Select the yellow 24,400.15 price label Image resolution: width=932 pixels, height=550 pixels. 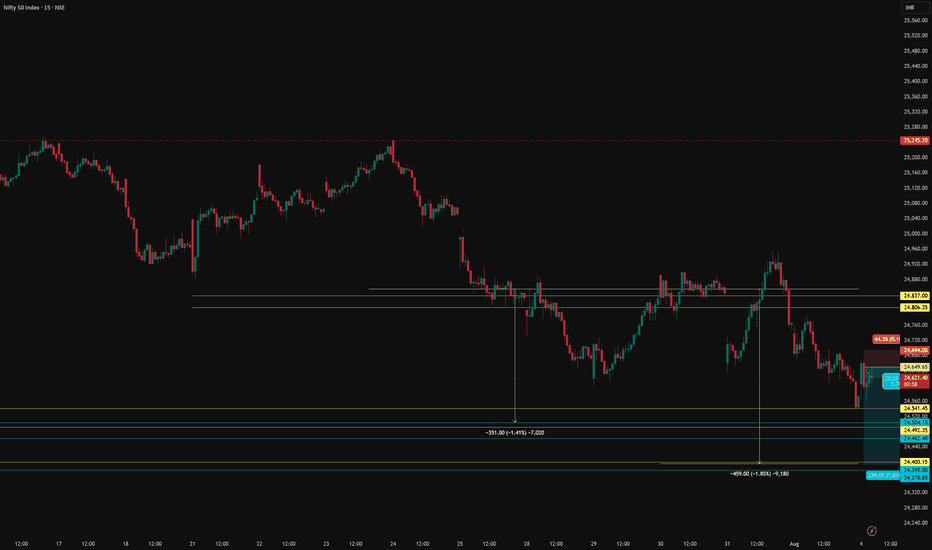(915, 462)
